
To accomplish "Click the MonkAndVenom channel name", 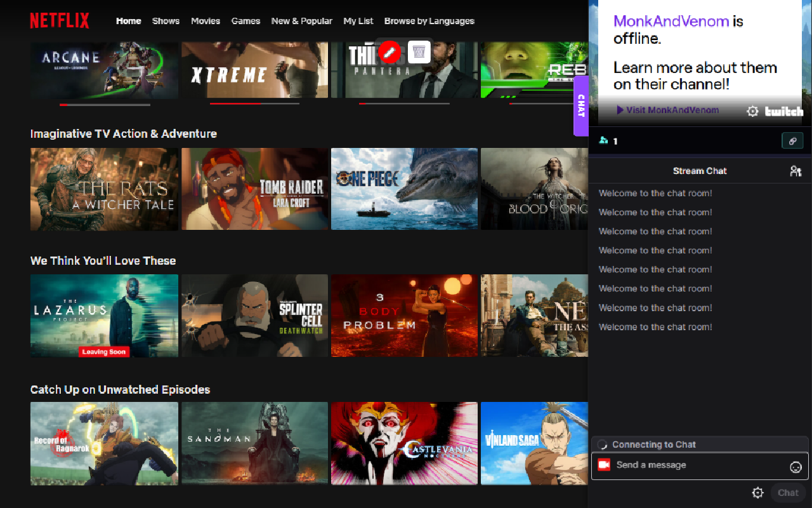I will coord(671,21).
